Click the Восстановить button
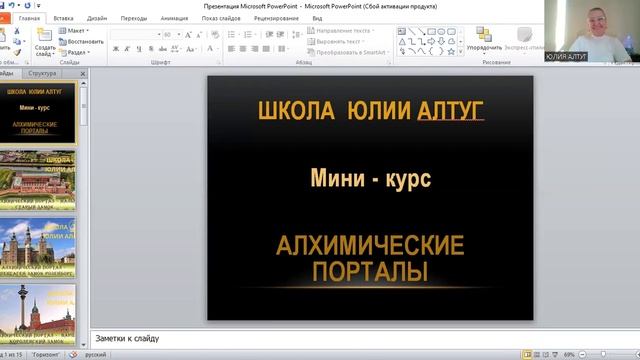This screenshot has height=360, width=640. [81, 42]
